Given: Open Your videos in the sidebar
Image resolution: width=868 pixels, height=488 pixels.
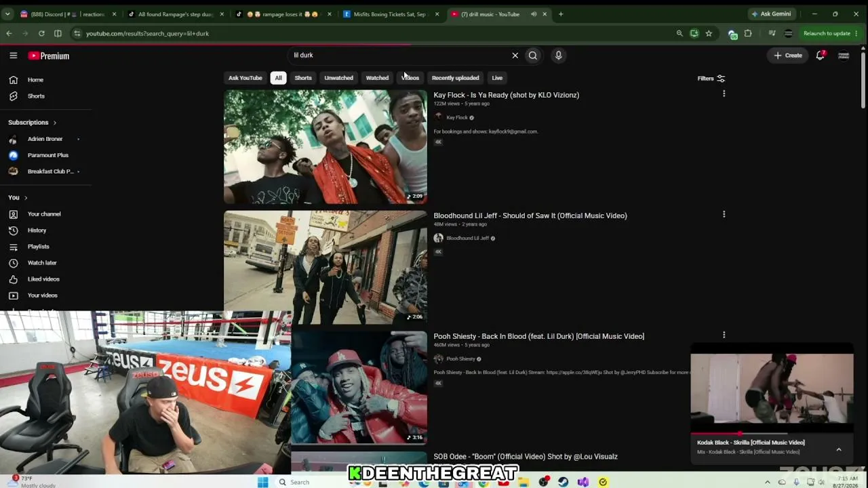Looking at the screenshot, I should pos(45,296).
